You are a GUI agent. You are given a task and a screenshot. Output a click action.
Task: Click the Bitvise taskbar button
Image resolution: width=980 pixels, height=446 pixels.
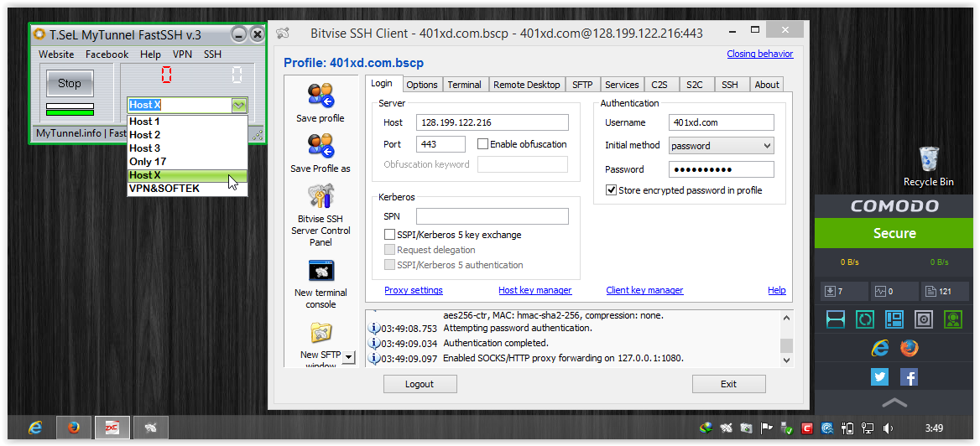151,428
